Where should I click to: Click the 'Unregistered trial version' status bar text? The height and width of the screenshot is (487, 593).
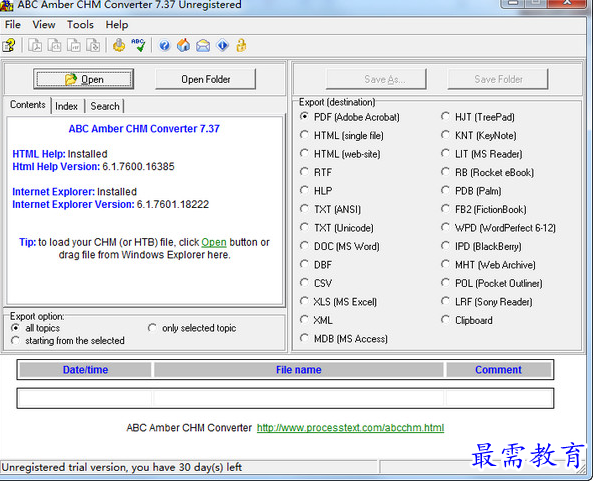[x=122, y=467]
